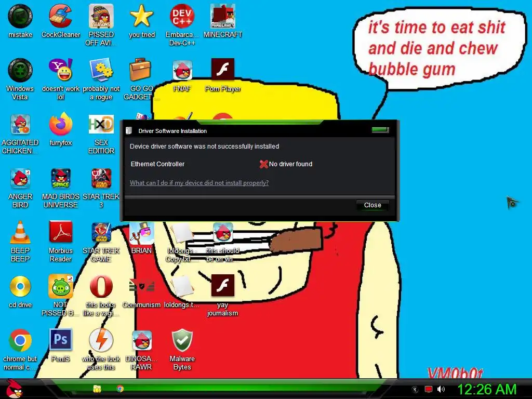Open the Flash icon above 'yay journalism'

pos(222,286)
